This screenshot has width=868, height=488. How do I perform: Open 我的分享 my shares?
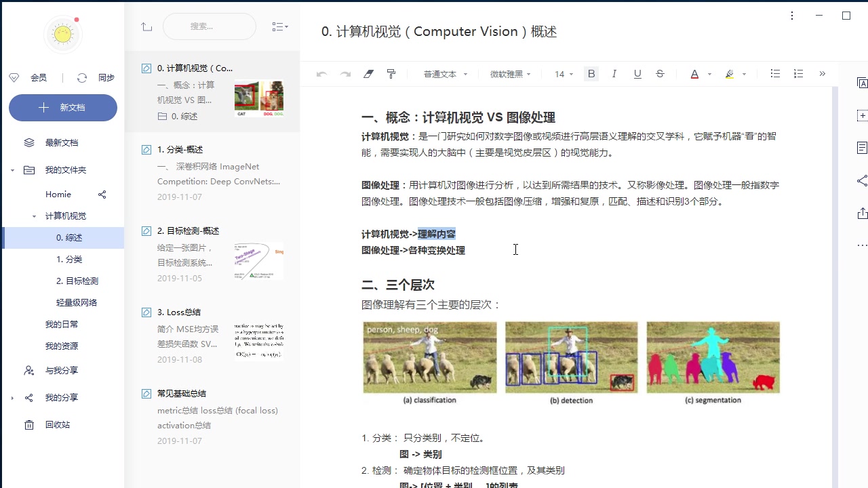pos(62,398)
